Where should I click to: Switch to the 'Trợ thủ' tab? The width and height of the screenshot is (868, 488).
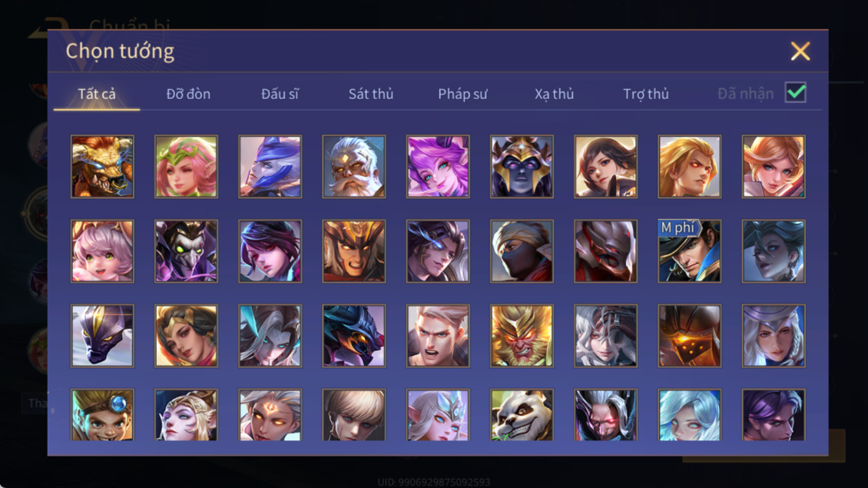click(646, 94)
